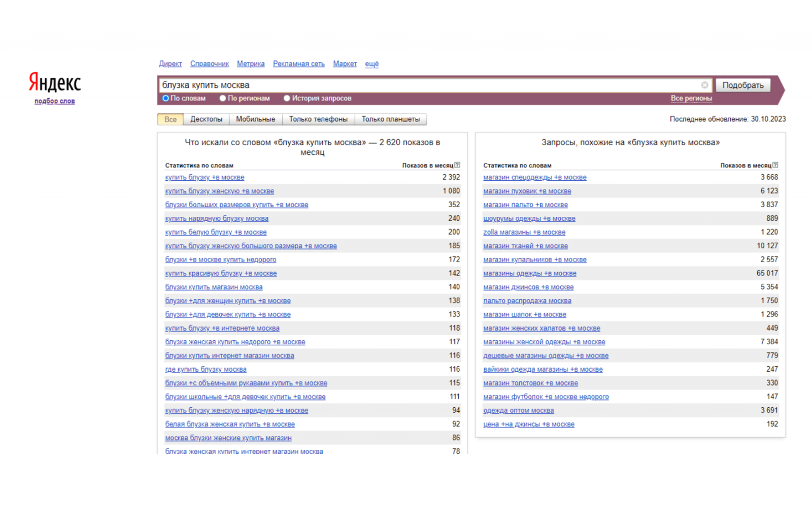Select the 'История запросов' radio button
This screenshot has height=521, width=812.
(287, 99)
